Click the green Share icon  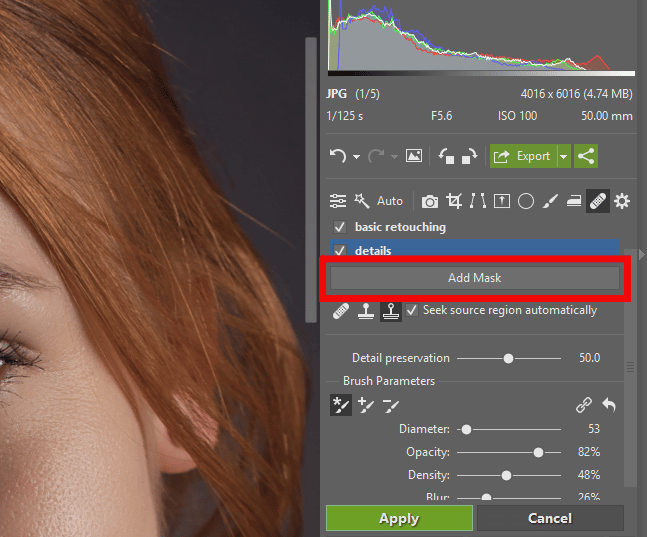[586, 156]
